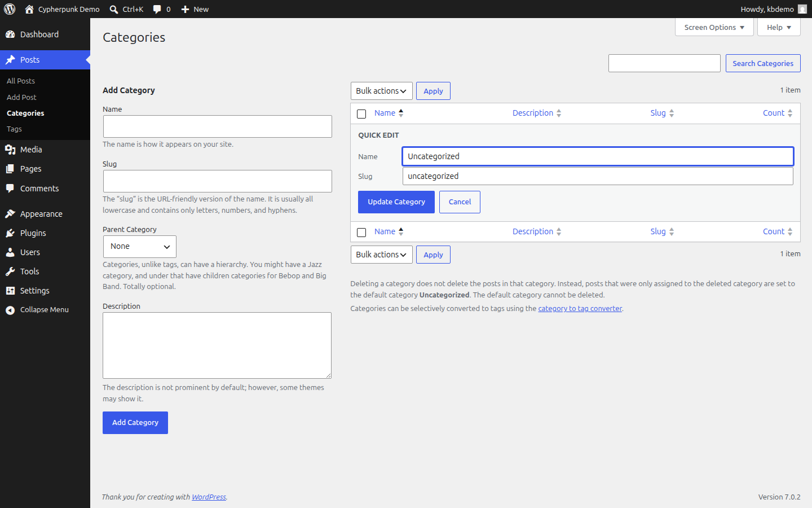Click the quick edit Slug field
Screen dimensions: 812x508
598,176
